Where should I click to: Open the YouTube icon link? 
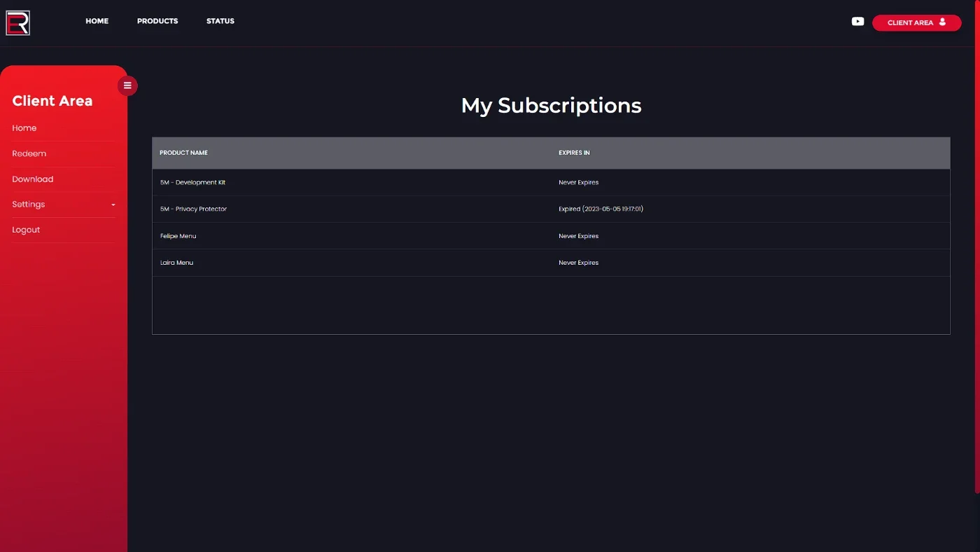coord(857,22)
